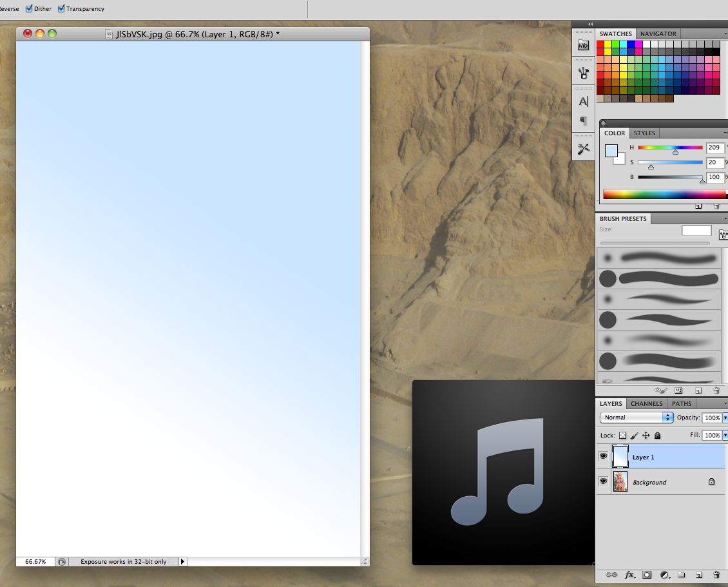Open the Paragraph panel icon
The image size is (728, 587).
583,120
